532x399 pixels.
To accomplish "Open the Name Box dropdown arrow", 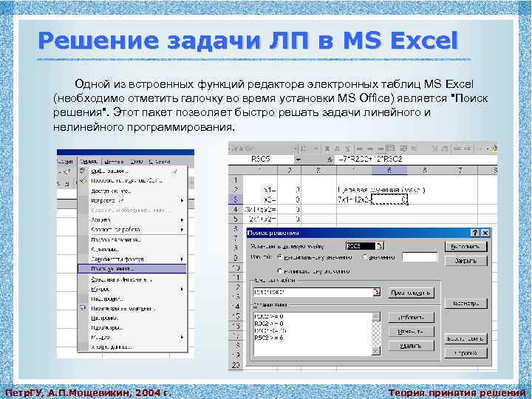I will [299, 160].
